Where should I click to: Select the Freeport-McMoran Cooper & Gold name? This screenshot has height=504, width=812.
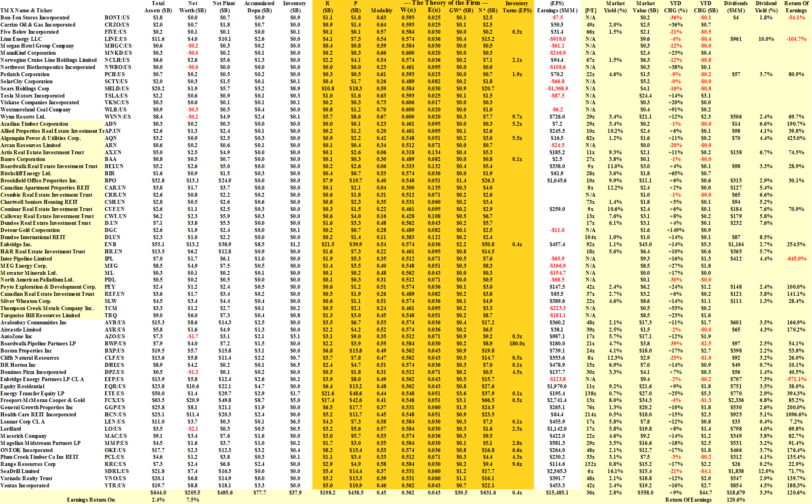tap(42, 401)
